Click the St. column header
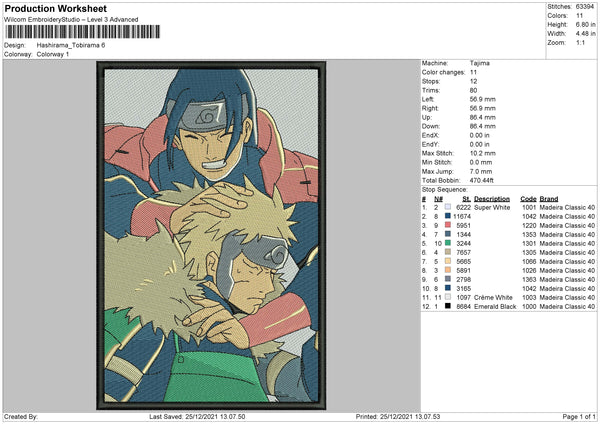 tap(466, 199)
